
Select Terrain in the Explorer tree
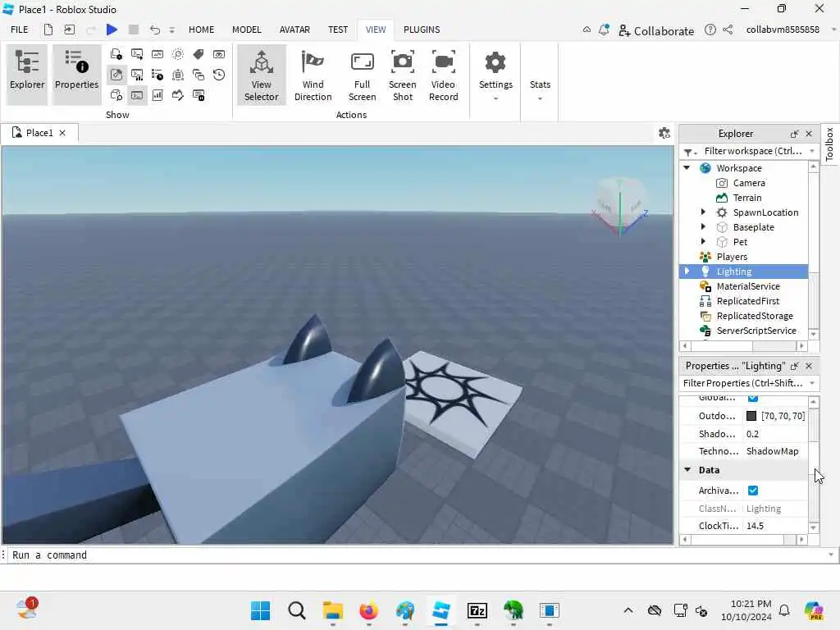click(x=746, y=198)
